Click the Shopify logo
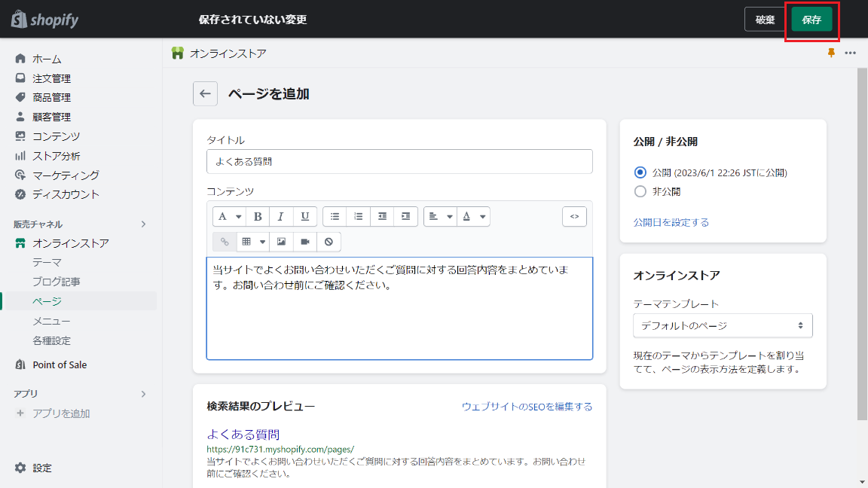The width and height of the screenshot is (868, 488). click(x=45, y=20)
